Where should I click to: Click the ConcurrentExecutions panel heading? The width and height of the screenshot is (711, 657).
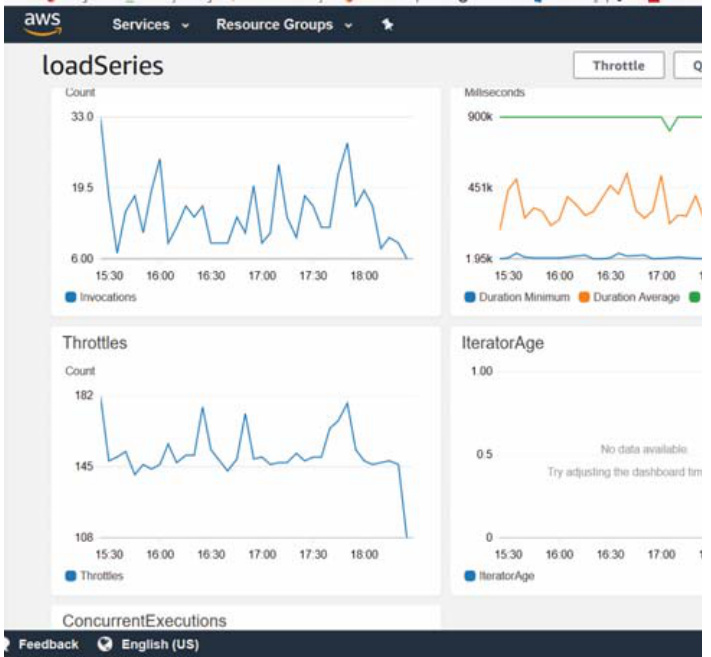pos(144,620)
